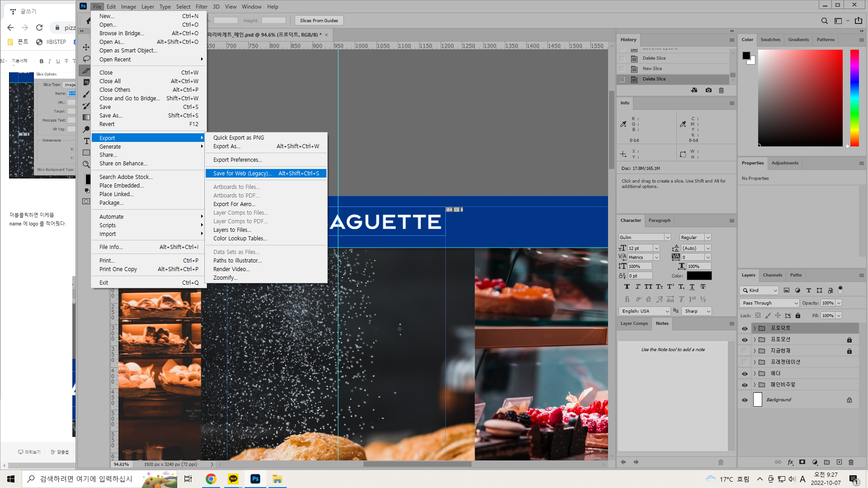Screen dimensions: 868x488
Task: Click Faux Bold button in Character panel
Action: tap(627, 286)
